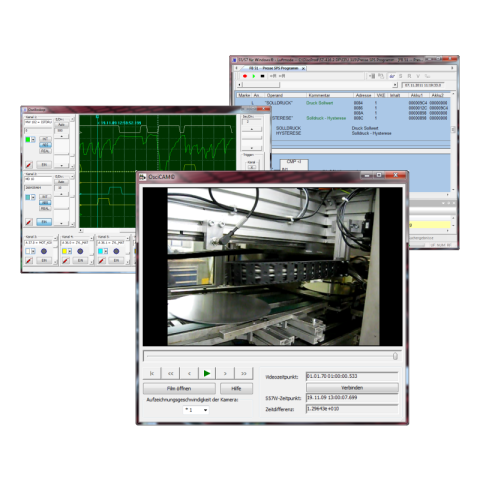This screenshot has width=480, height=480.
Task: Click the Verbinden button
Action: (352, 388)
